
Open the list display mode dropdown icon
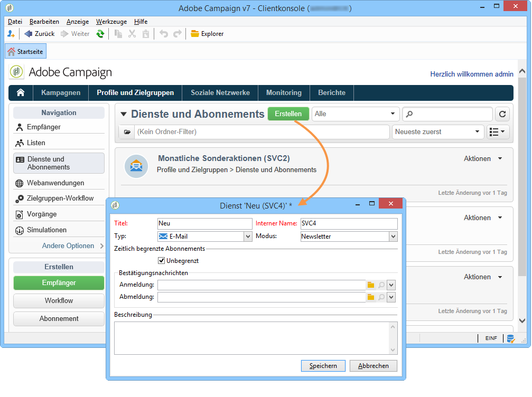[x=498, y=132]
